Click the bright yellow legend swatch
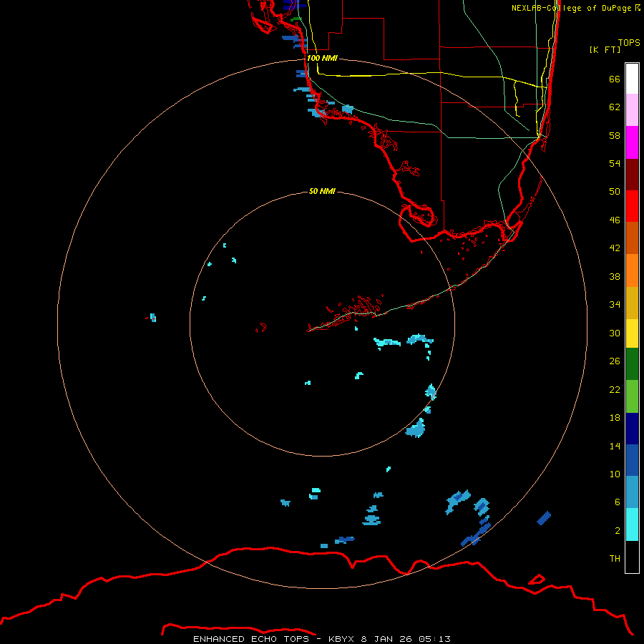The width and height of the screenshot is (644, 644). click(632, 333)
